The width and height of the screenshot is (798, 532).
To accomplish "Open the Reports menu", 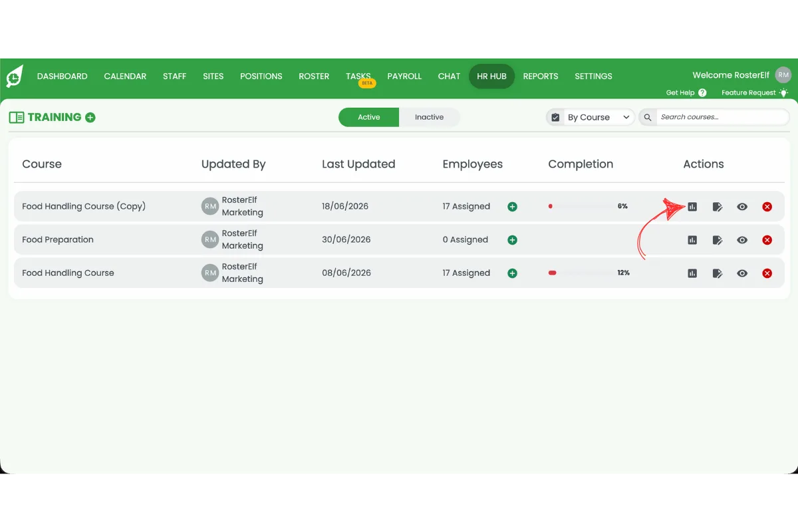I will point(541,76).
